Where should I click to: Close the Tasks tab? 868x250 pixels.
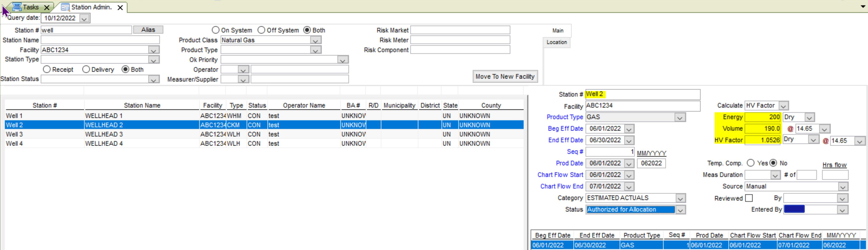click(x=47, y=7)
